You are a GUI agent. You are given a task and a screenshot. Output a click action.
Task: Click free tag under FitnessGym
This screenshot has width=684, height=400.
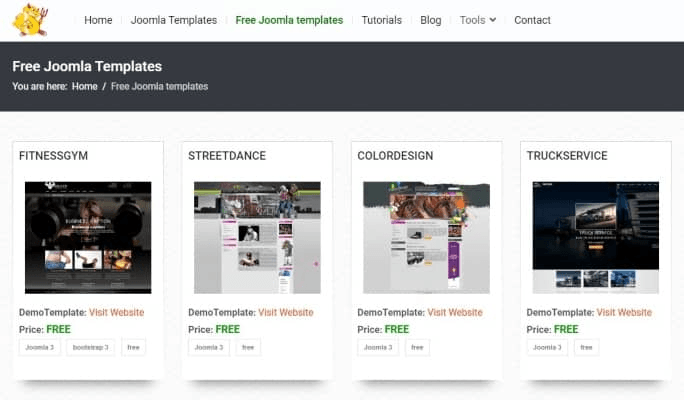[133, 347]
